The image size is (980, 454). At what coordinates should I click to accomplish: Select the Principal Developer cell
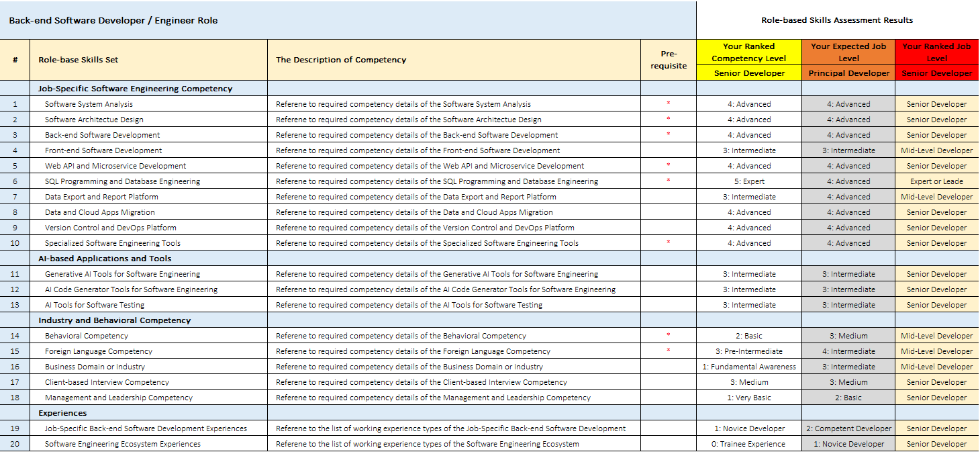pyautogui.click(x=848, y=73)
